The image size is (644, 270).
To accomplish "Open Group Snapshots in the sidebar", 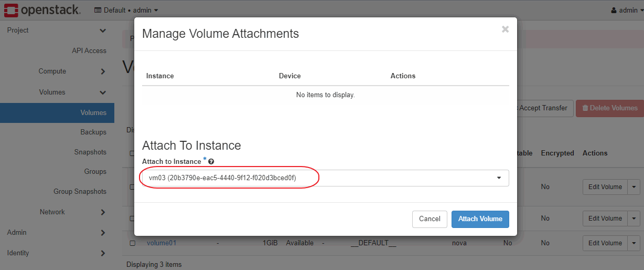I will click(x=80, y=192).
